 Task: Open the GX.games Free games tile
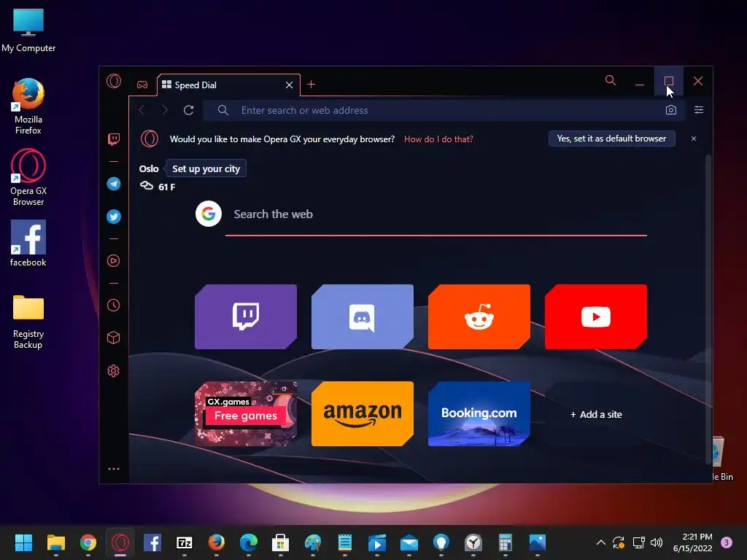[246, 414]
